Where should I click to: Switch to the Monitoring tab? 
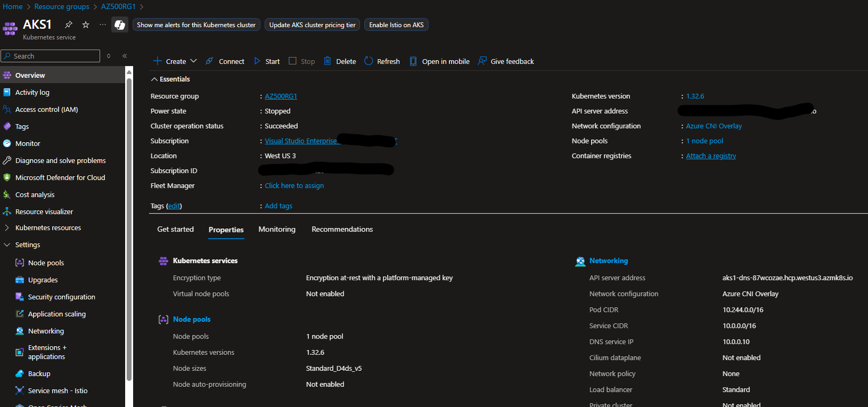coord(277,229)
